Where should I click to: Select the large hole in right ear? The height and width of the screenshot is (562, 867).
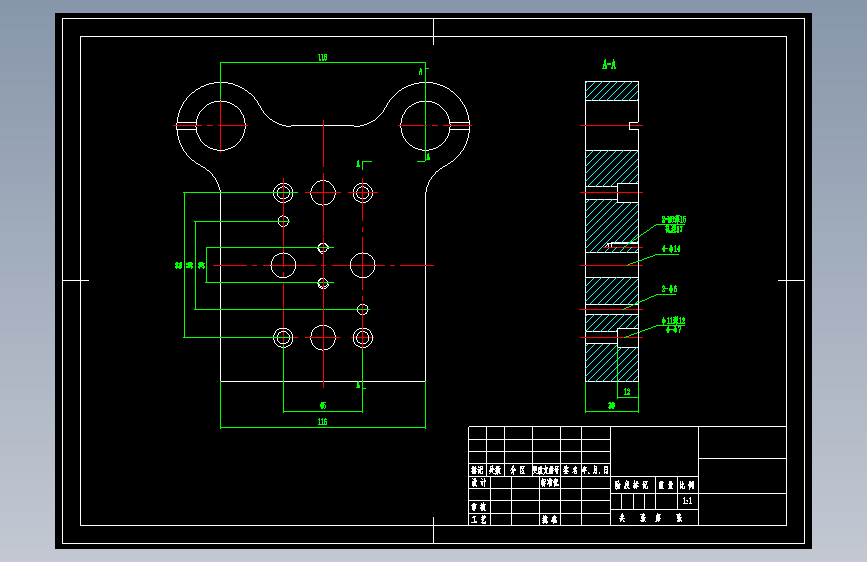tap(425, 126)
